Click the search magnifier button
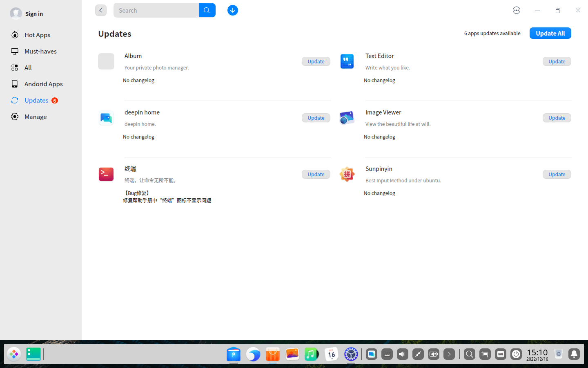Screen dimensions: 588x368 207,10
